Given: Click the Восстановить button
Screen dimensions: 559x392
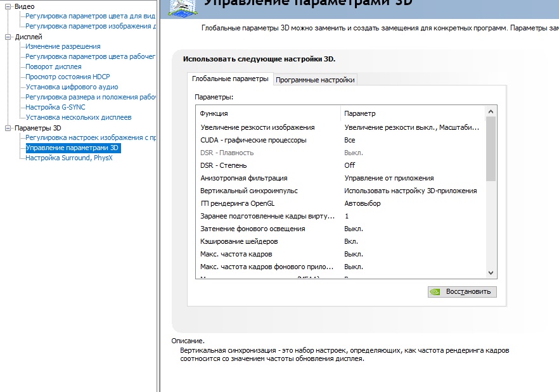Looking at the screenshot, I should point(462,292).
